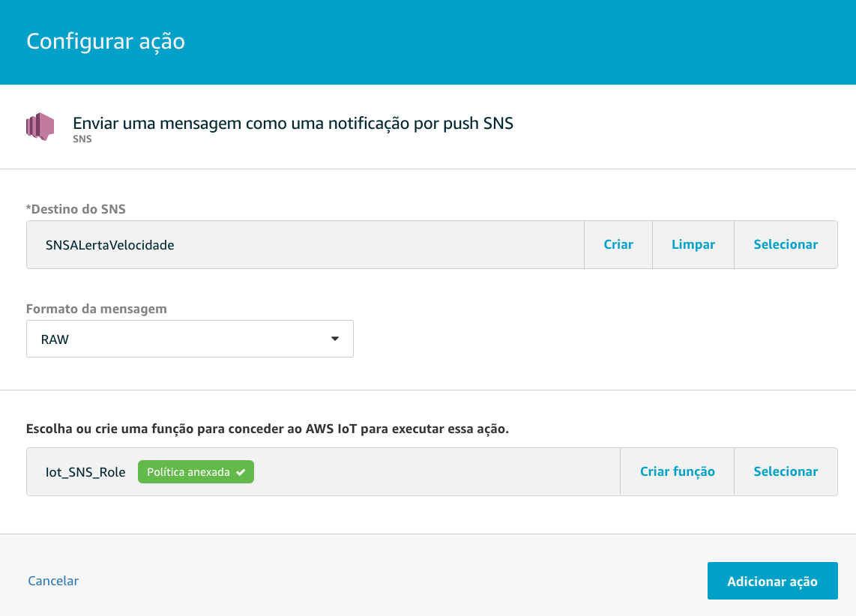Pick an existing role via Selecionar next to Criar função
856x616 pixels.
(x=786, y=471)
